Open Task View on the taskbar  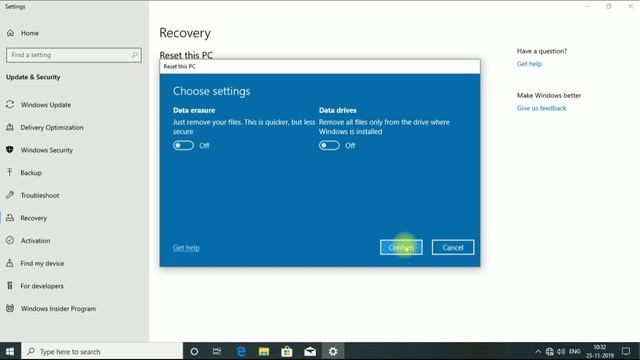pyautogui.click(x=217, y=351)
